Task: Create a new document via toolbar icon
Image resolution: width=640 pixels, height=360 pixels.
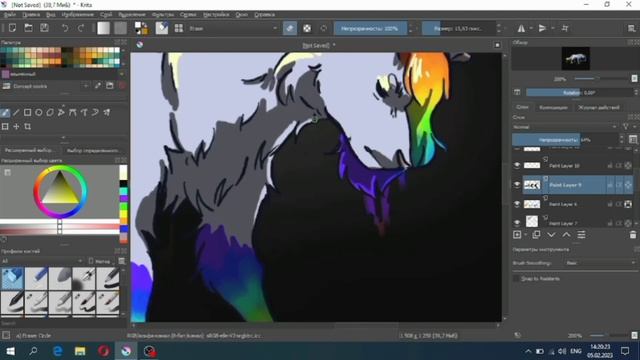Action: click(x=13, y=28)
